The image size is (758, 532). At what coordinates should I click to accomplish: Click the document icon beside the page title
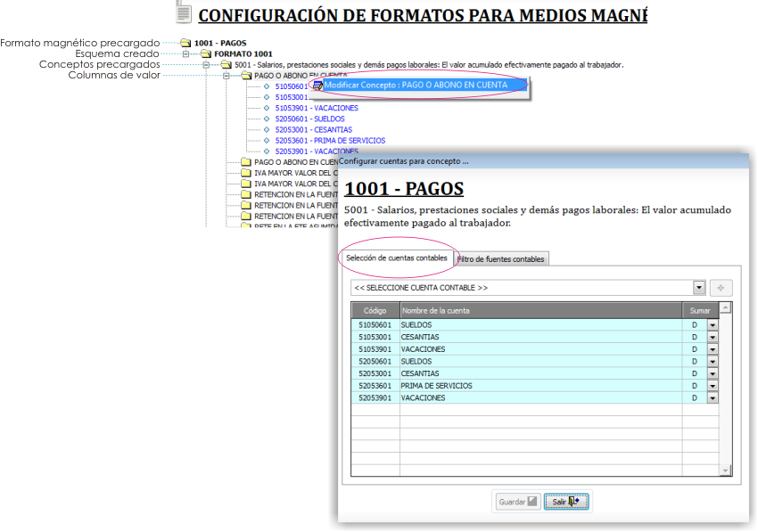[183, 12]
